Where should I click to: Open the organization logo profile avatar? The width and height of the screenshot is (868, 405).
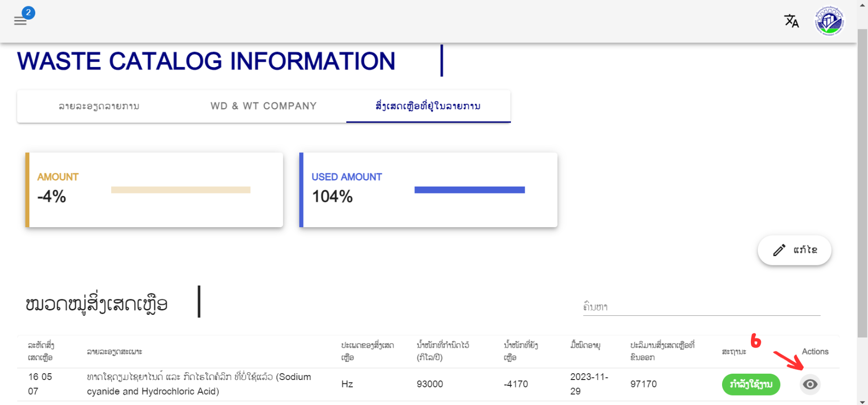tap(829, 21)
